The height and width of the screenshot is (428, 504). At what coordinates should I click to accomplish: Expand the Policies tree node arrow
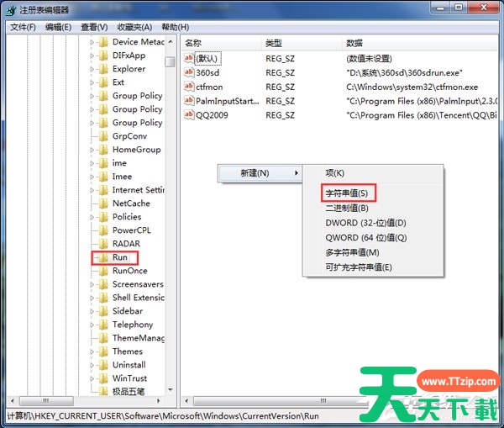92,218
